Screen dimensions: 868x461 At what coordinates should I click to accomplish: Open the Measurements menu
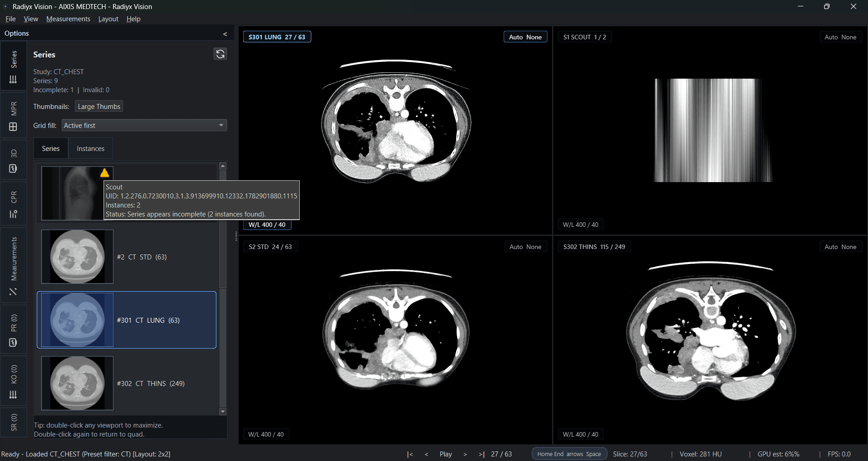pos(68,19)
